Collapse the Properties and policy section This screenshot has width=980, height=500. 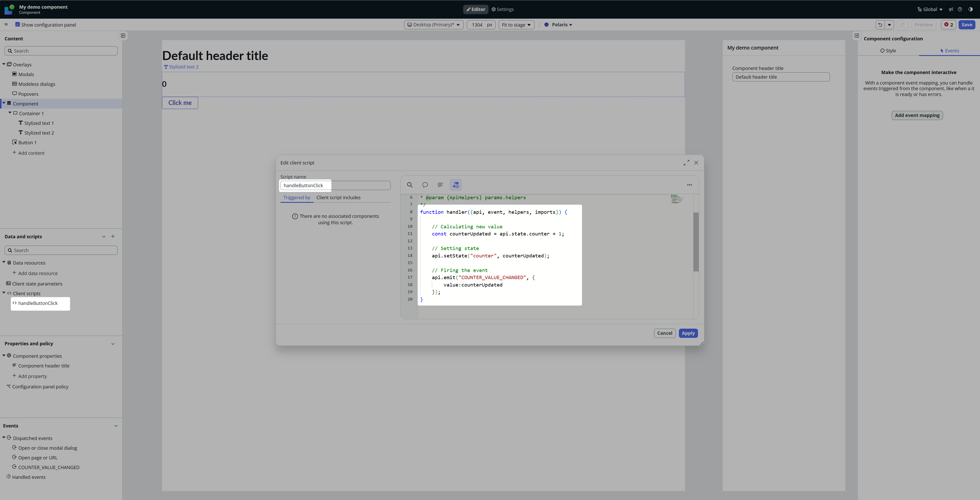[x=113, y=344]
